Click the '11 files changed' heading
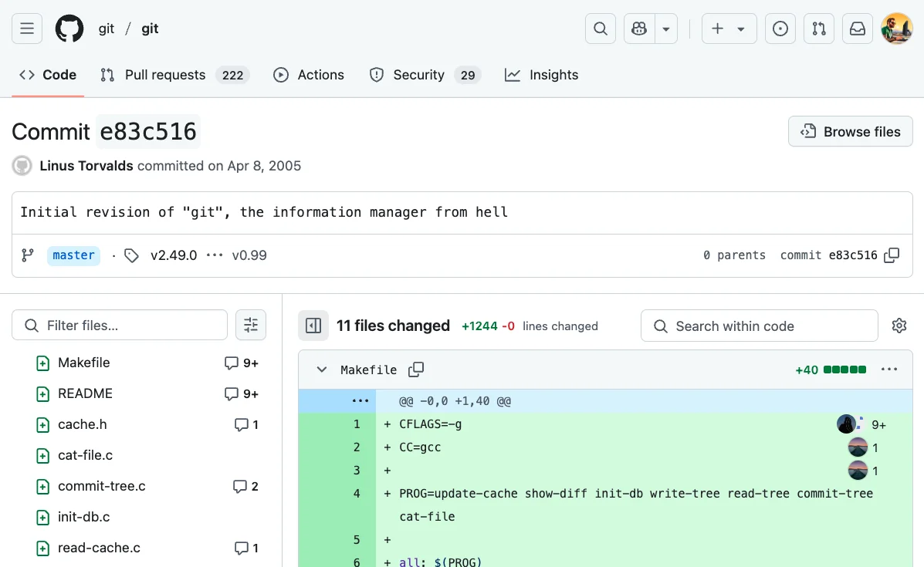 393,326
